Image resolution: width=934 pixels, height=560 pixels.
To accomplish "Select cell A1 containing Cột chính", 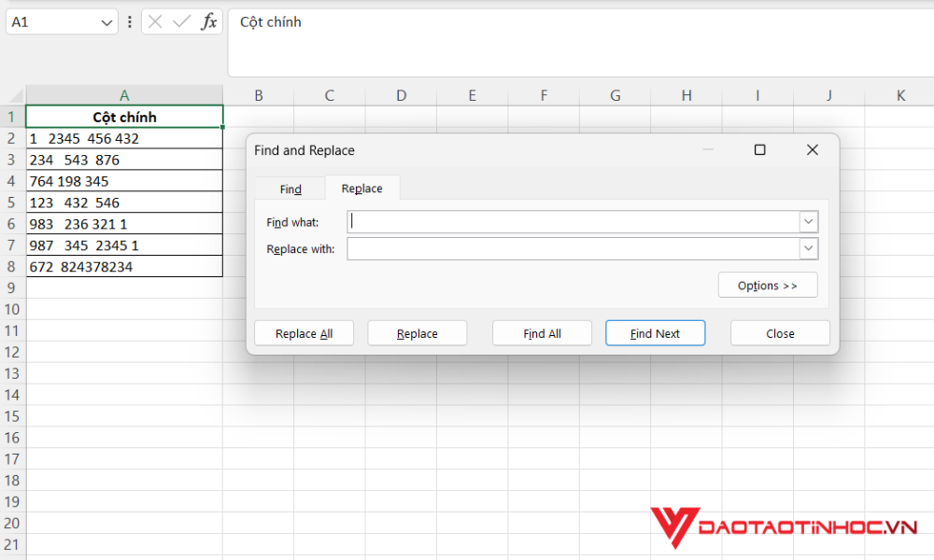I will 124,117.
